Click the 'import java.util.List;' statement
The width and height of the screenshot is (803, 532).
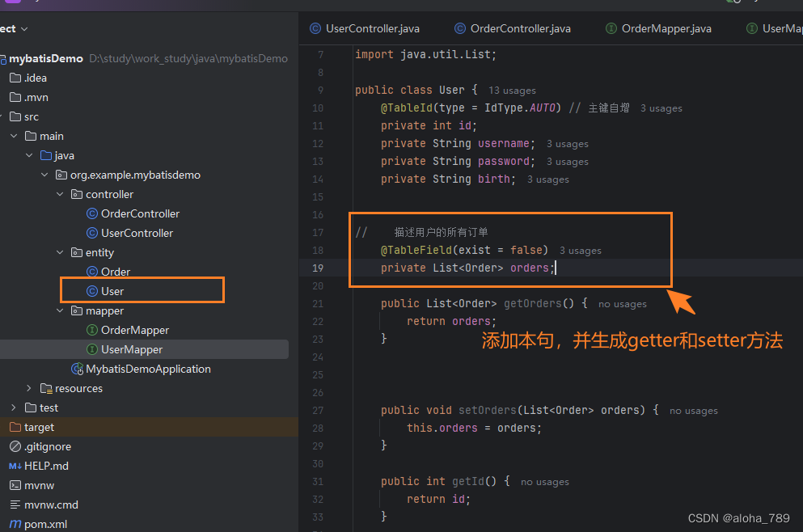[425, 55]
